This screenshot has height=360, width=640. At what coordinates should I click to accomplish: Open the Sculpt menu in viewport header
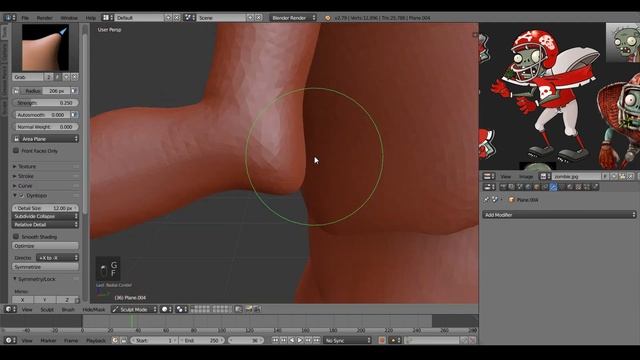pyautogui.click(x=47, y=309)
